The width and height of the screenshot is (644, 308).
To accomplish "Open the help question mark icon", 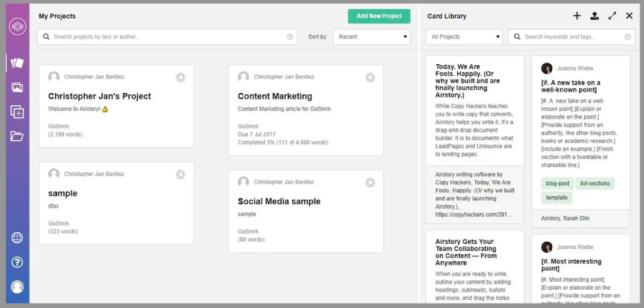I will [17, 263].
